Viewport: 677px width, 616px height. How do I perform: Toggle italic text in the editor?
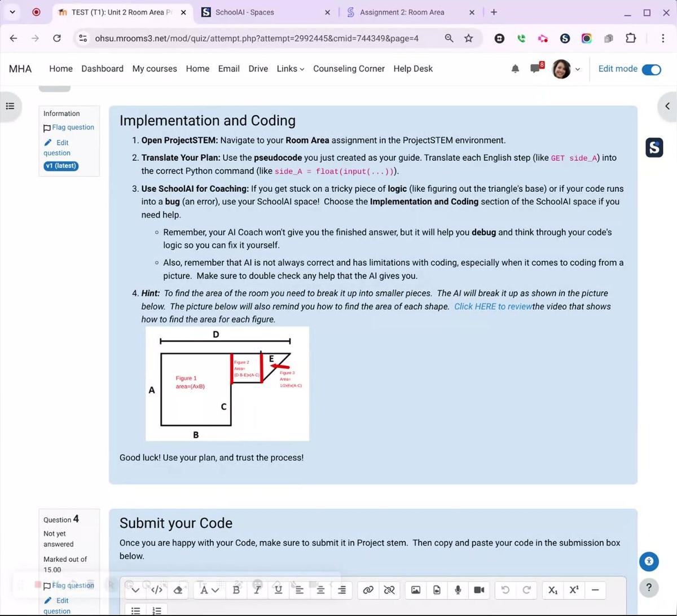tap(257, 590)
